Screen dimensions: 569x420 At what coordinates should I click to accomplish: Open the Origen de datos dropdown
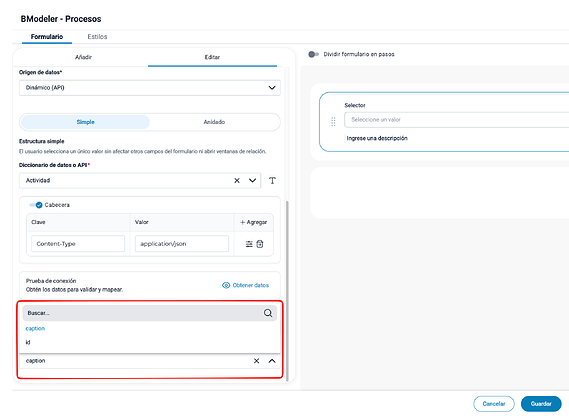click(150, 88)
